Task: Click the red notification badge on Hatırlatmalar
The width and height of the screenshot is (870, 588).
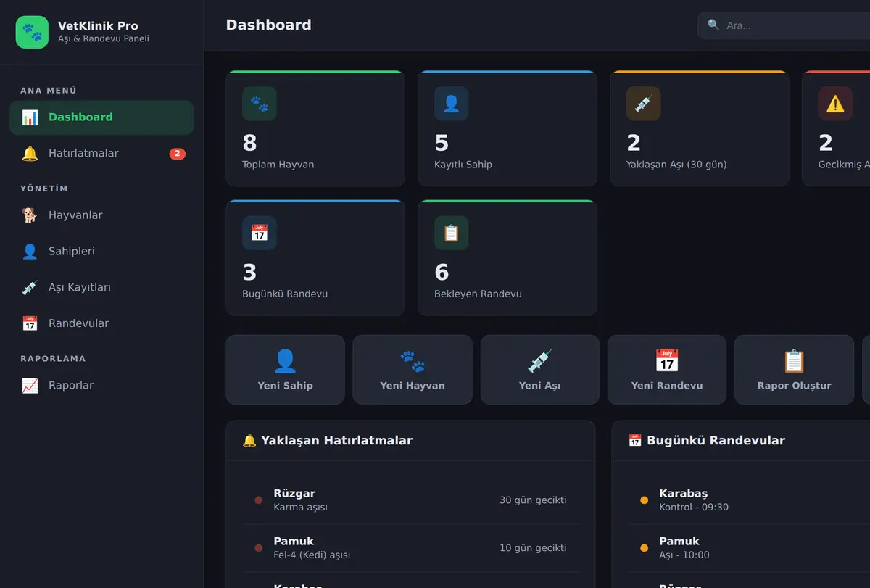Action: (x=178, y=154)
